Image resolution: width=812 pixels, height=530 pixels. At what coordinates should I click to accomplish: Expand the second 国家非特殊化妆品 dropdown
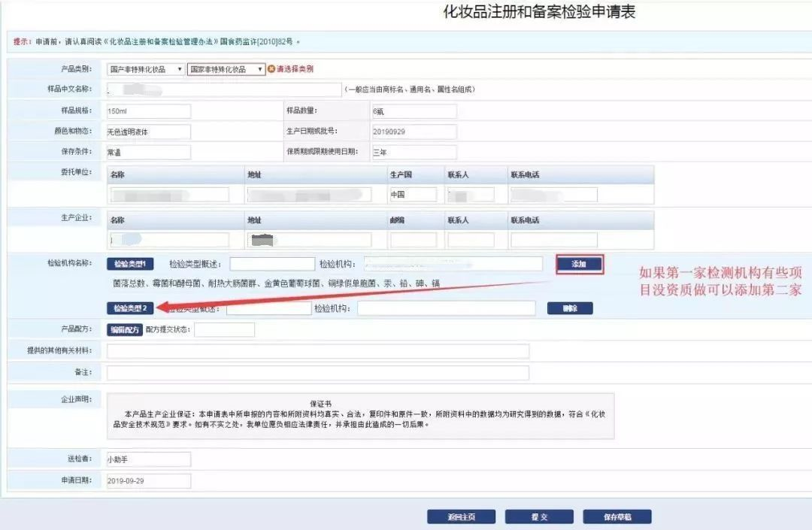226,69
